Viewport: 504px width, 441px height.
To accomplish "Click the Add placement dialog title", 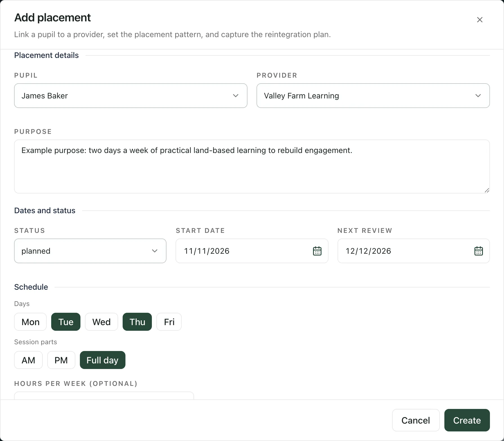I will 53,17.
